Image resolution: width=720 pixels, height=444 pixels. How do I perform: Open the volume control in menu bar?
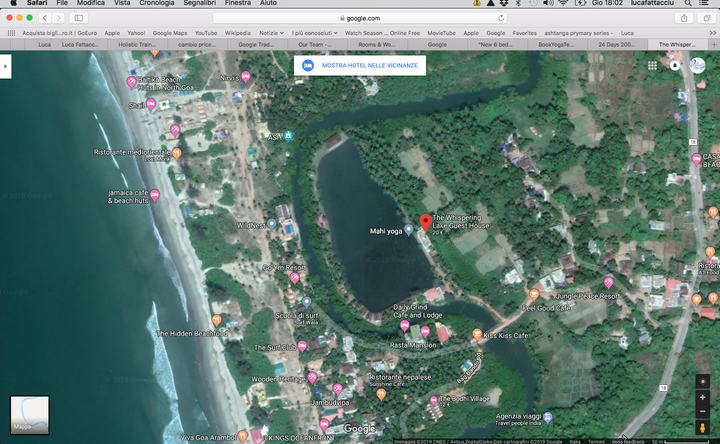pyautogui.click(x=548, y=3)
